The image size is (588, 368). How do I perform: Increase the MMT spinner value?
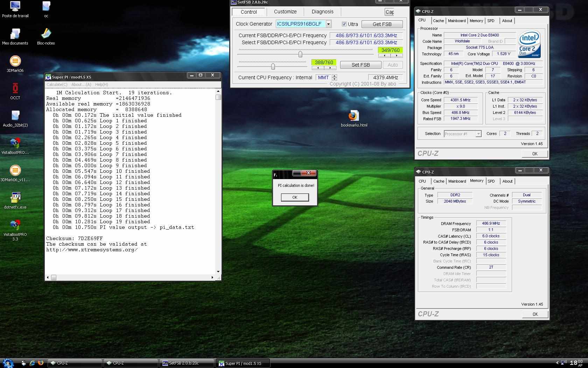334,76
